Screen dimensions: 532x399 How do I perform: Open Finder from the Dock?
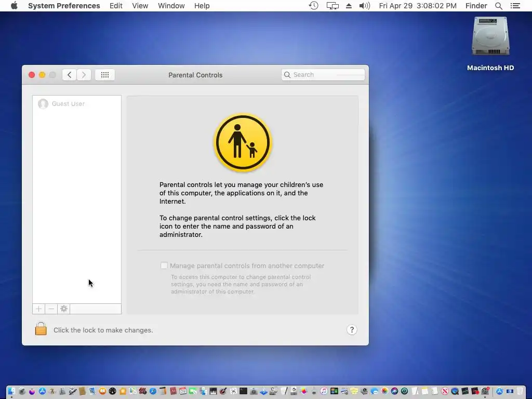point(11,391)
